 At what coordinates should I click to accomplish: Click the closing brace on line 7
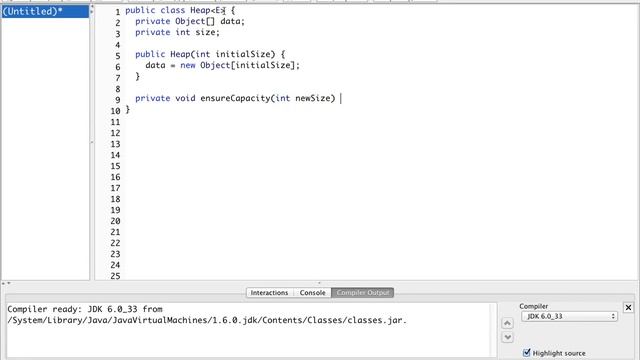tap(138, 76)
